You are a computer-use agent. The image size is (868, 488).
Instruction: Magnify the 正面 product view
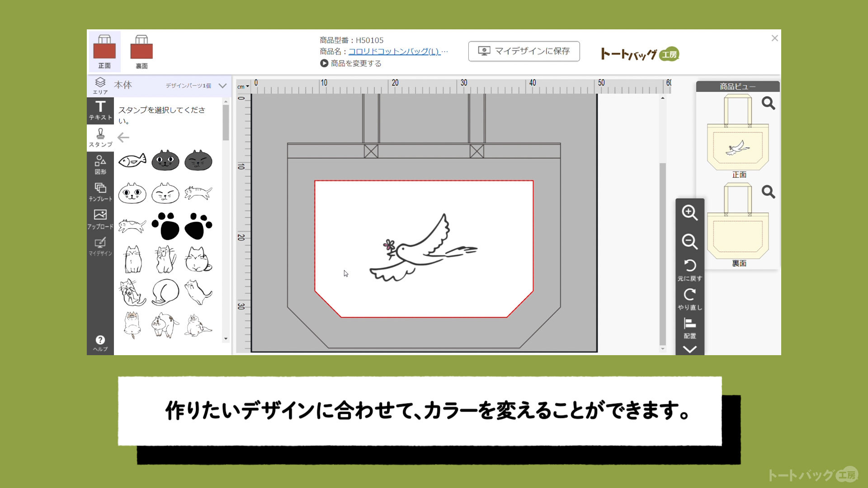pos(768,103)
